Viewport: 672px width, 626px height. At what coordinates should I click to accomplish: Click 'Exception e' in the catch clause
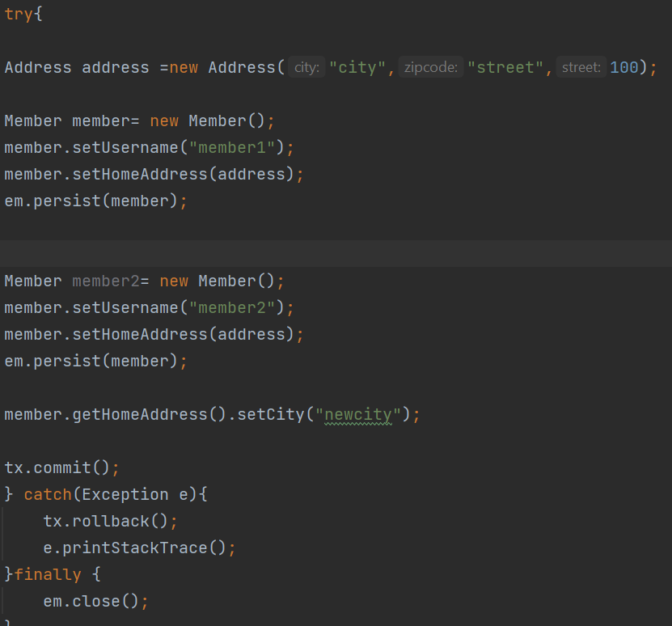click(134, 495)
